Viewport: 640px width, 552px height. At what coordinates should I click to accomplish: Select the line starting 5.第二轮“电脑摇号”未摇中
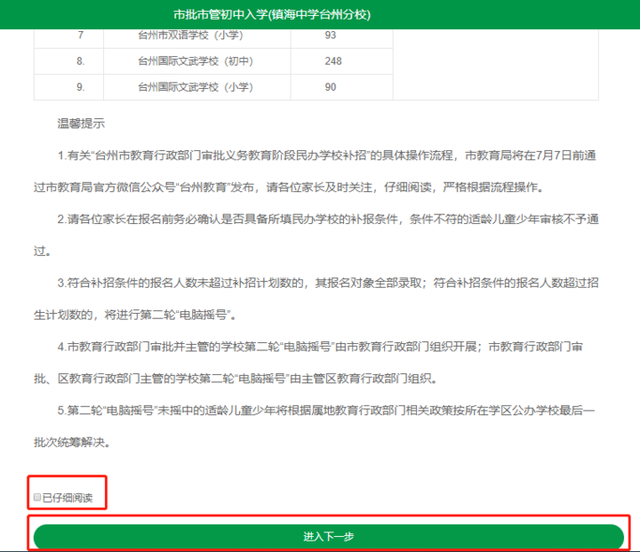click(x=327, y=410)
